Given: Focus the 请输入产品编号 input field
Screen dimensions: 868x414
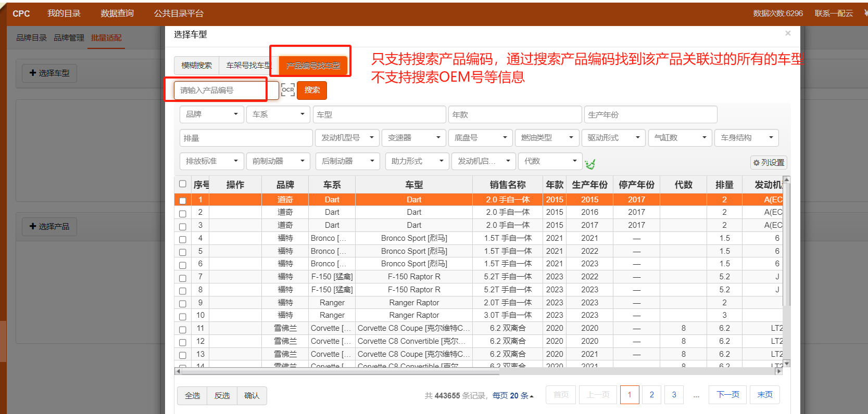Looking at the screenshot, I should [226, 90].
